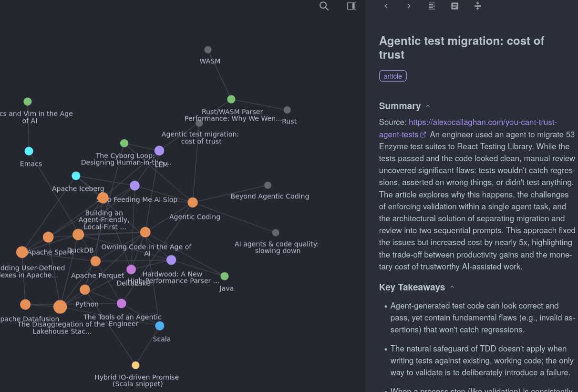The image size is (578, 392).
Task: Click the collapse-all arrows icon
Action: tap(477, 6)
